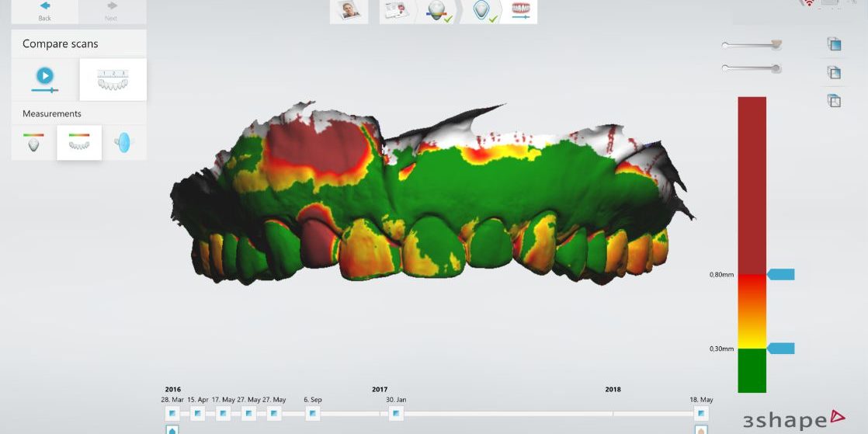
Task: Select the blue cross-section measurement tool
Action: point(123,143)
